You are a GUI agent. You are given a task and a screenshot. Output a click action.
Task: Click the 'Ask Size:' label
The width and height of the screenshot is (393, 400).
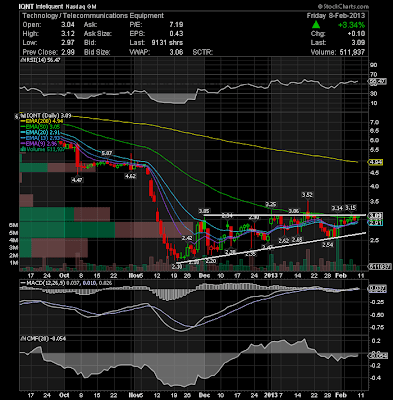click(98, 34)
